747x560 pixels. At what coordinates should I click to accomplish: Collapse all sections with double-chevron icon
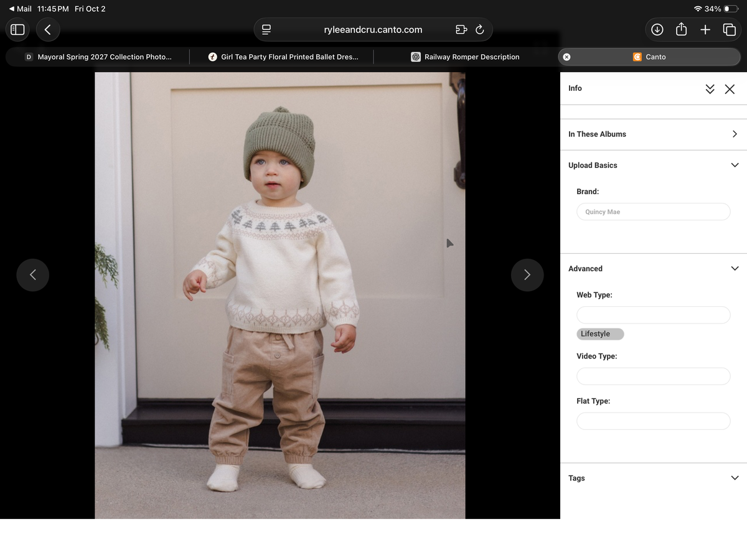[710, 89]
